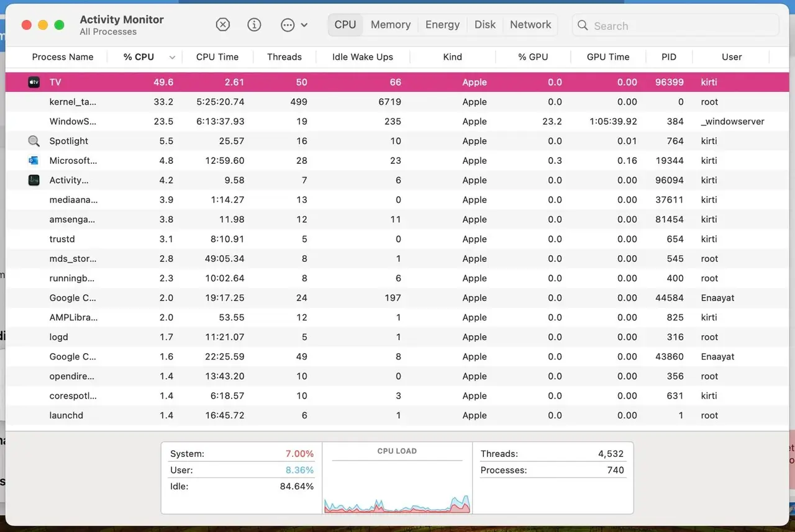Focus the Search input field
795x532 pixels.
point(676,25)
